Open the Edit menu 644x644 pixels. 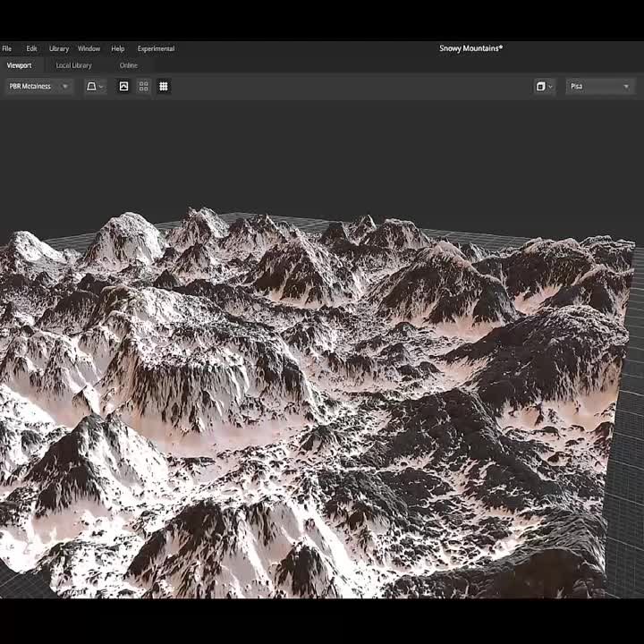pos(31,48)
